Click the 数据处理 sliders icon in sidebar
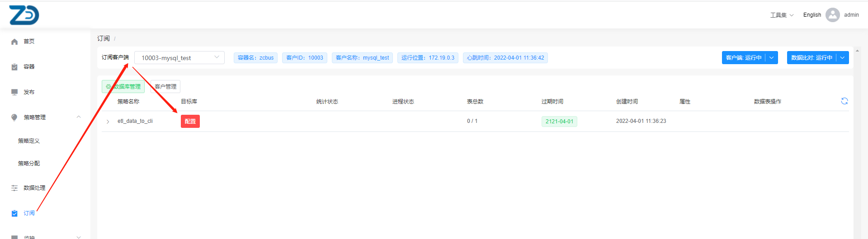The image size is (868, 239). tap(14, 188)
